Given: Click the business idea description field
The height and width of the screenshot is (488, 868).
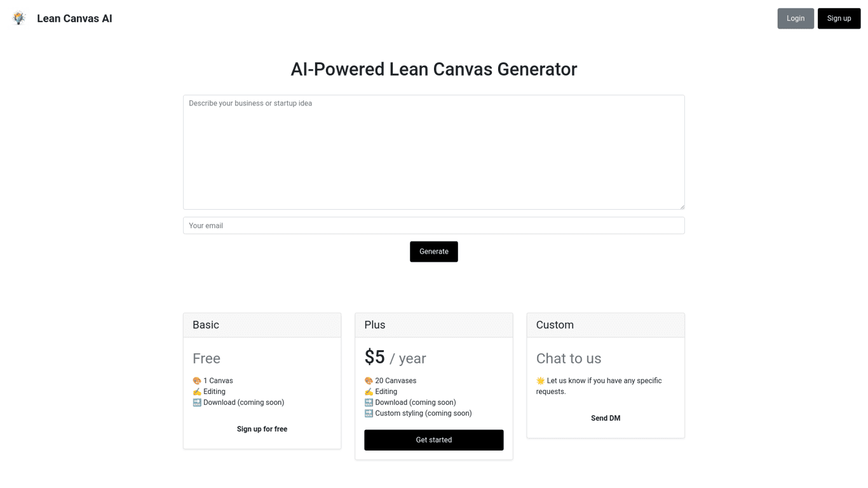Looking at the screenshot, I should [x=433, y=152].
